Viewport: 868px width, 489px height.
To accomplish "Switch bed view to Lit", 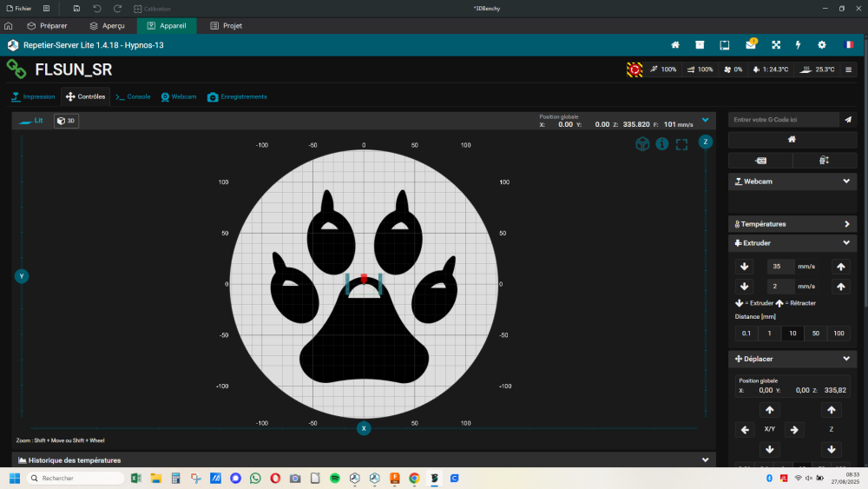I will pyautogui.click(x=31, y=121).
